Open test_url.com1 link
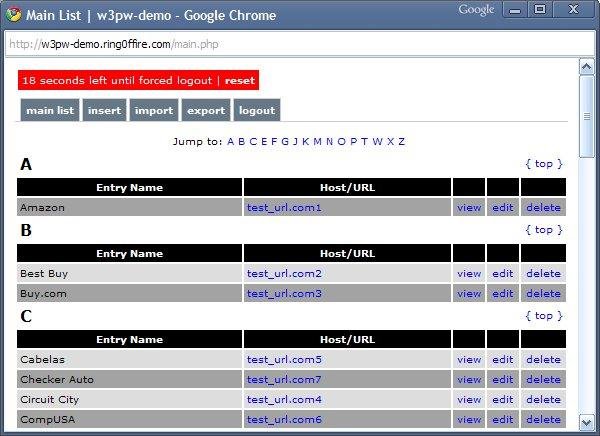This screenshot has height=436, width=600. tap(284, 207)
